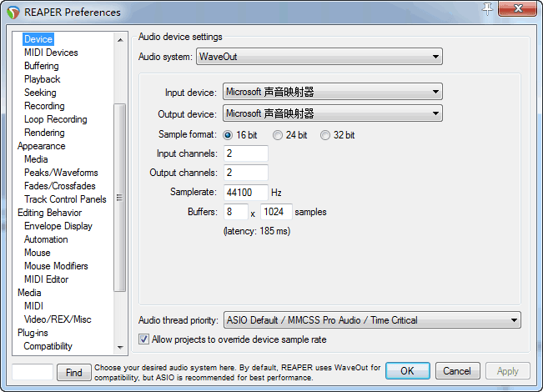Select Recording in the tree
The height and width of the screenshot is (392, 543).
pos(44,106)
